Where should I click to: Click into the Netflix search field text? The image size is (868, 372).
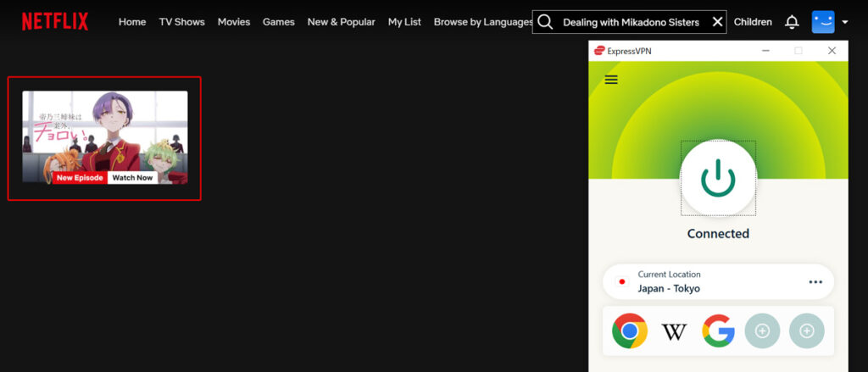tap(631, 22)
